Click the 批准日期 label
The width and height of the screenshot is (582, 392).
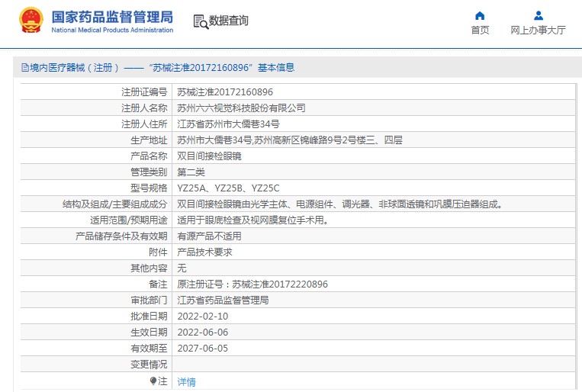click(149, 316)
